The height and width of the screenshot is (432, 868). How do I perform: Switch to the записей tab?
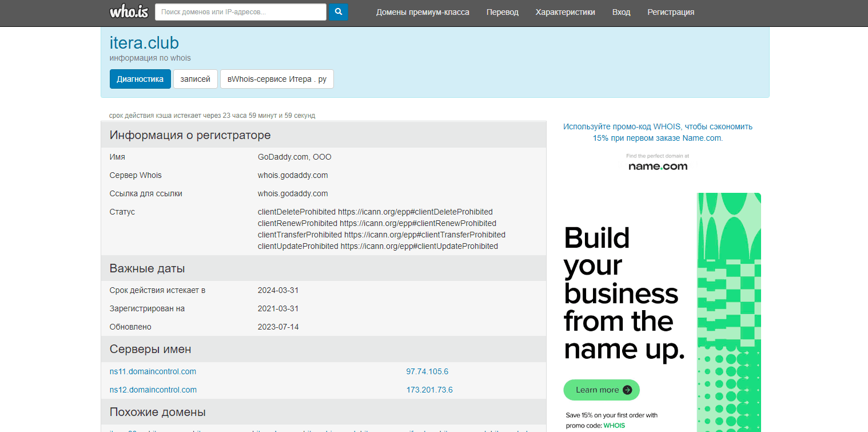(195, 79)
